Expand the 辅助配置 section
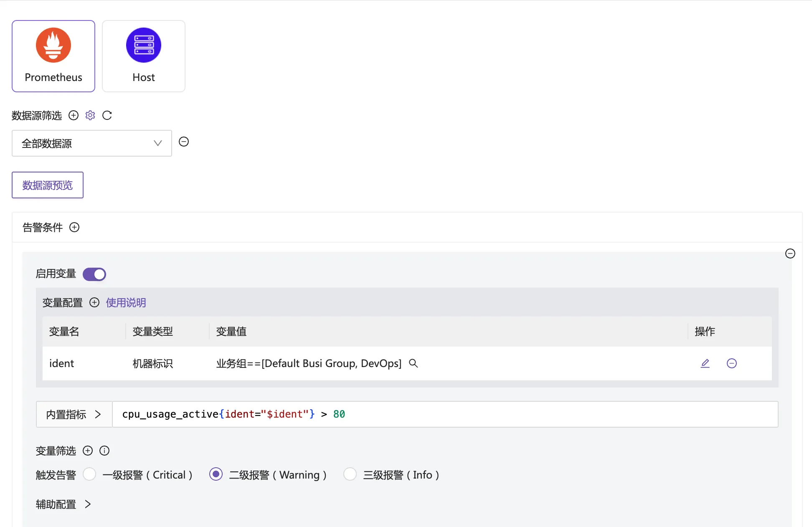The image size is (812, 527). [63, 504]
